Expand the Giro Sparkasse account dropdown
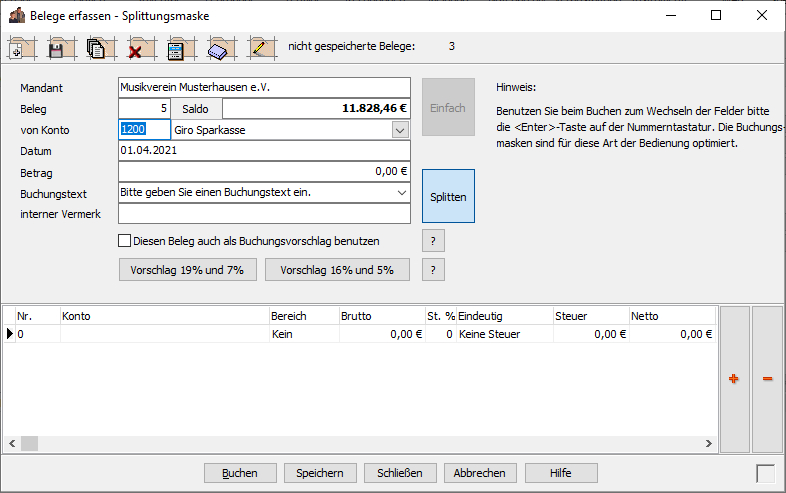This screenshot has height=493, width=786. (400, 130)
